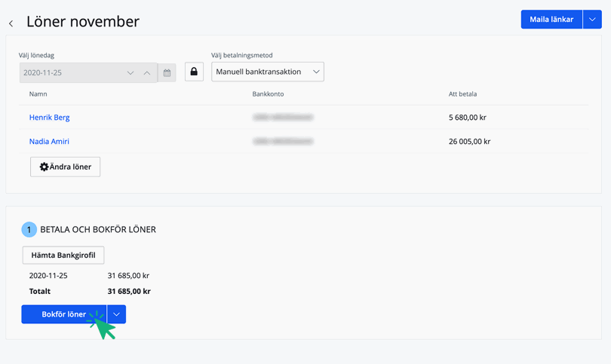611x364 pixels.
Task: Click the Bankkonto column header
Action: [x=268, y=94]
